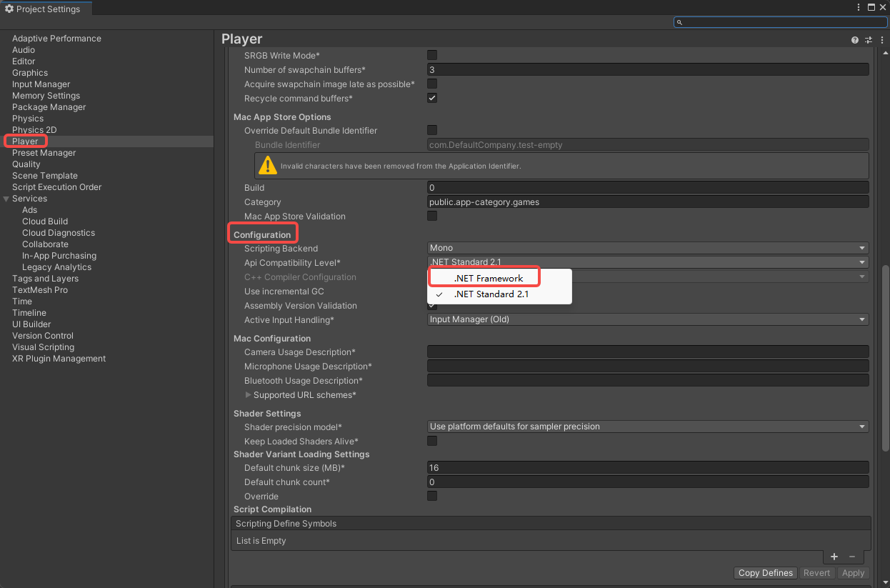The height and width of the screenshot is (588, 890).
Task: Expand the Supported URL schemes foldout
Action: point(249,395)
